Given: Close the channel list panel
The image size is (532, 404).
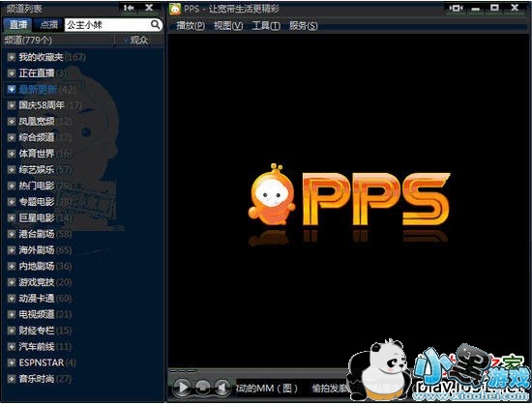Looking at the screenshot, I should [149, 8].
